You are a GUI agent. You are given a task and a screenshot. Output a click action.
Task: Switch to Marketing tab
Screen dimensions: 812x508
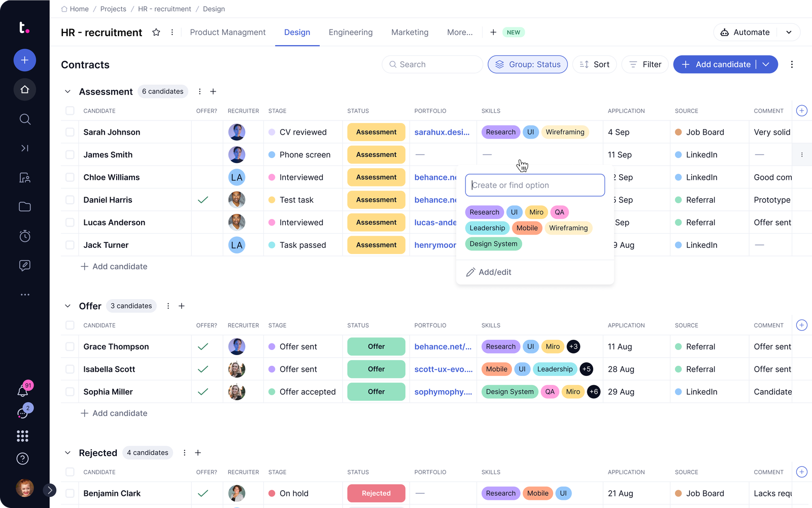[x=410, y=33]
